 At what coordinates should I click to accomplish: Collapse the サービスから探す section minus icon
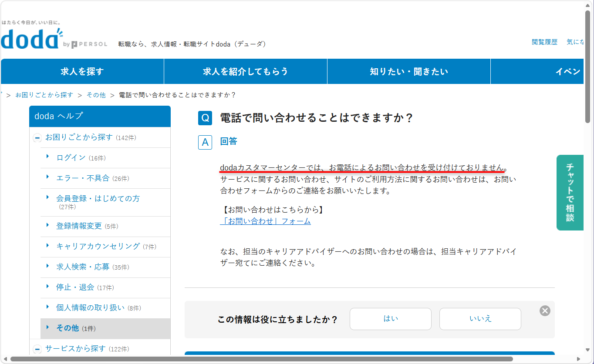click(x=37, y=349)
